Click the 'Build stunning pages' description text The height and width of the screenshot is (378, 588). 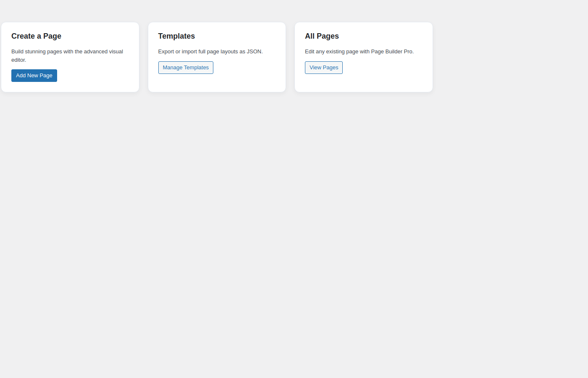(67, 55)
